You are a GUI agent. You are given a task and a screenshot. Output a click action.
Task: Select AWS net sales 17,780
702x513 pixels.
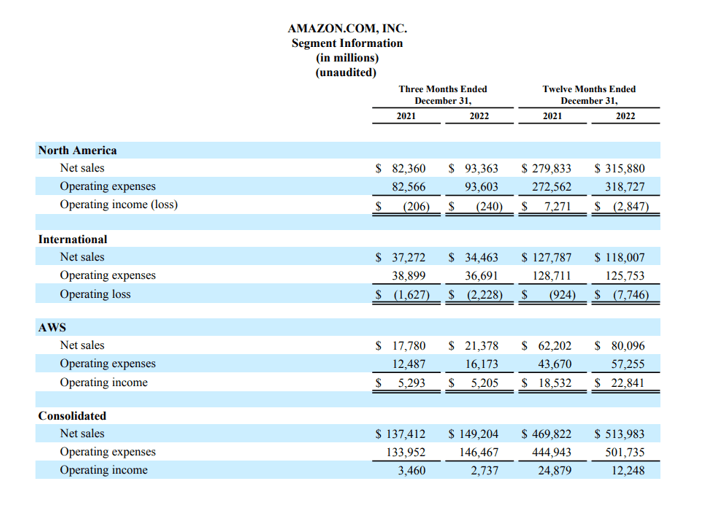[x=409, y=346]
